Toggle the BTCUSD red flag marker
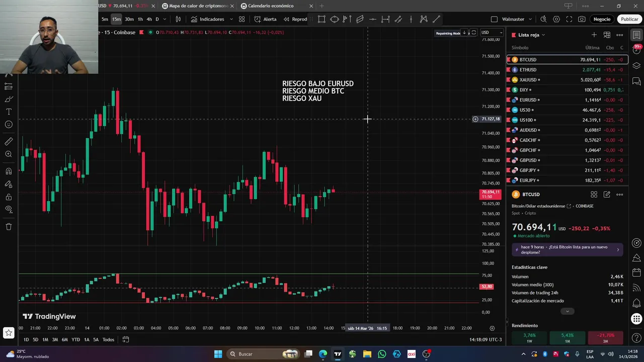The image size is (644, 362). 509,59
